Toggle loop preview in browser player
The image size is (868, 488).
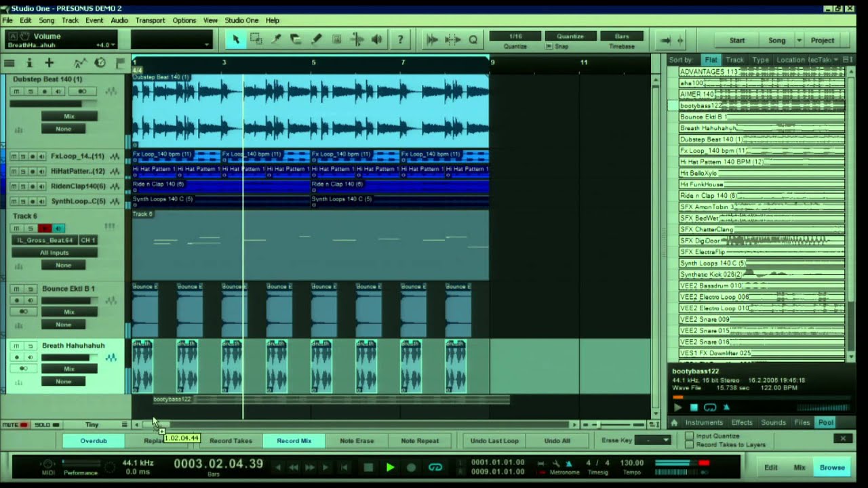pos(710,407)
